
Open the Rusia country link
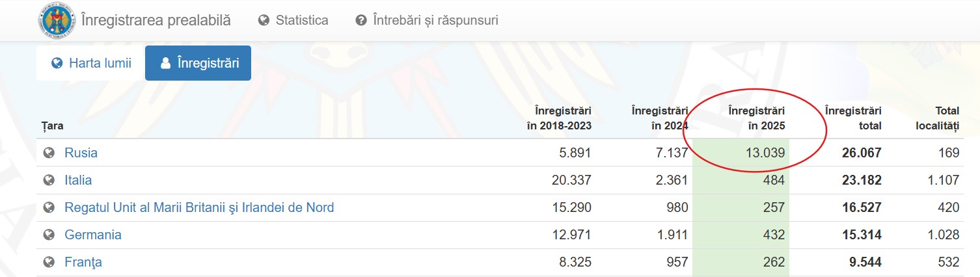pyautogui.click(x=81, y=153)
